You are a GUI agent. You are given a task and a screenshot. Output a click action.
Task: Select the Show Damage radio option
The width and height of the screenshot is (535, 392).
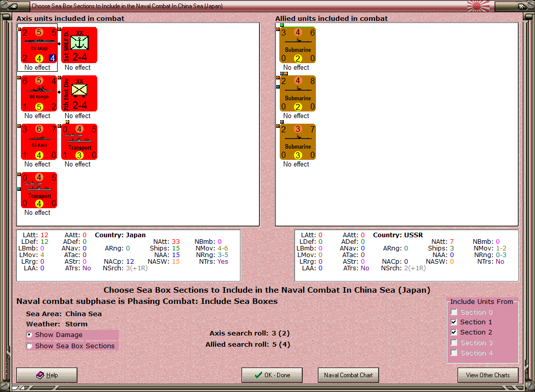click(30, 335)
